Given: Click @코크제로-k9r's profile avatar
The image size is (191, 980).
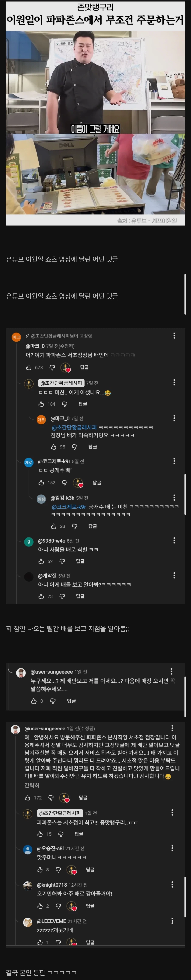Looking at the screenshot, I should [x=29, y=462].
